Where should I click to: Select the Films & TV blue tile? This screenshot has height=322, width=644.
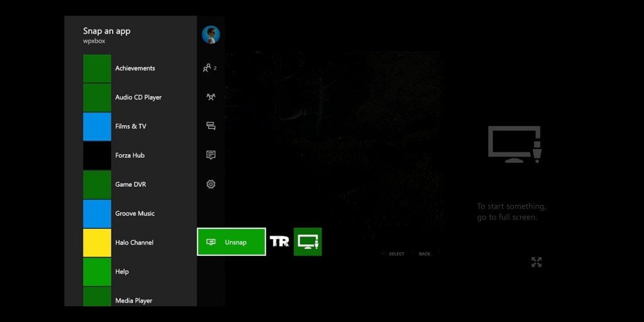point(97,126)
